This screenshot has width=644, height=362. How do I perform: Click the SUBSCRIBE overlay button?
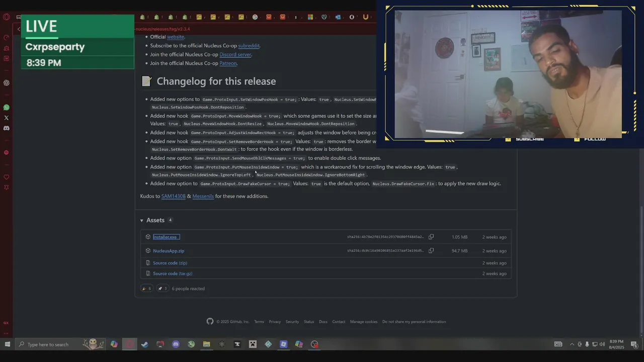(530, 139)
